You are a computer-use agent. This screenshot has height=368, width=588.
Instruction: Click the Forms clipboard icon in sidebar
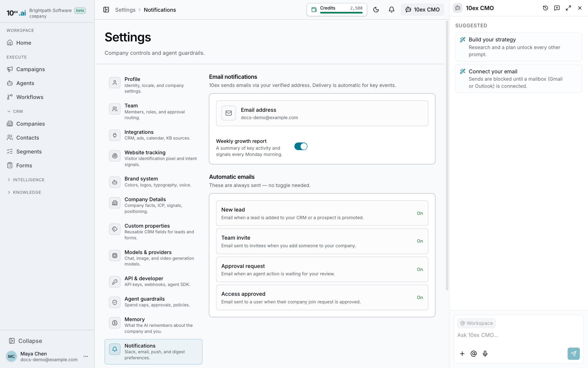(x=10, y=165)
